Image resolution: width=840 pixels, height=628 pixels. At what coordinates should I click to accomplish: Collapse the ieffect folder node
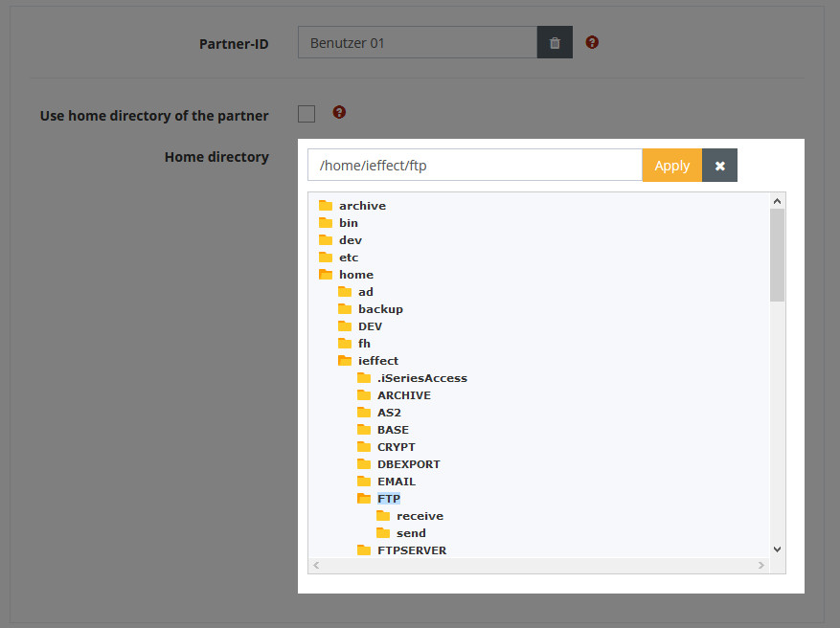point(345,361)
